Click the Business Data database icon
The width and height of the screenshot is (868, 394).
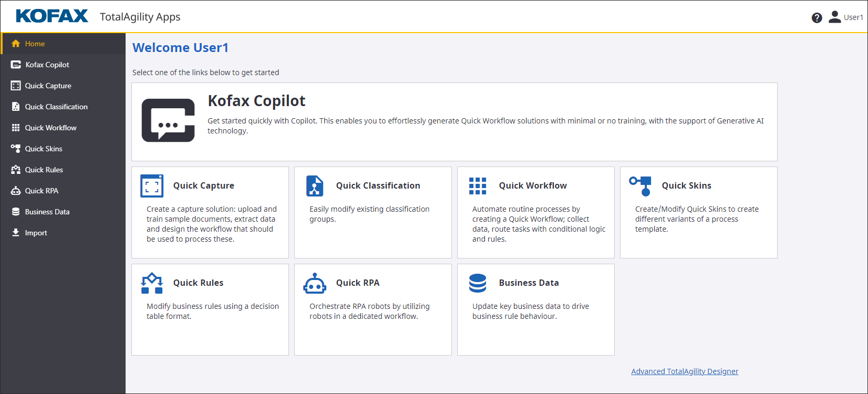pos(478,283)
